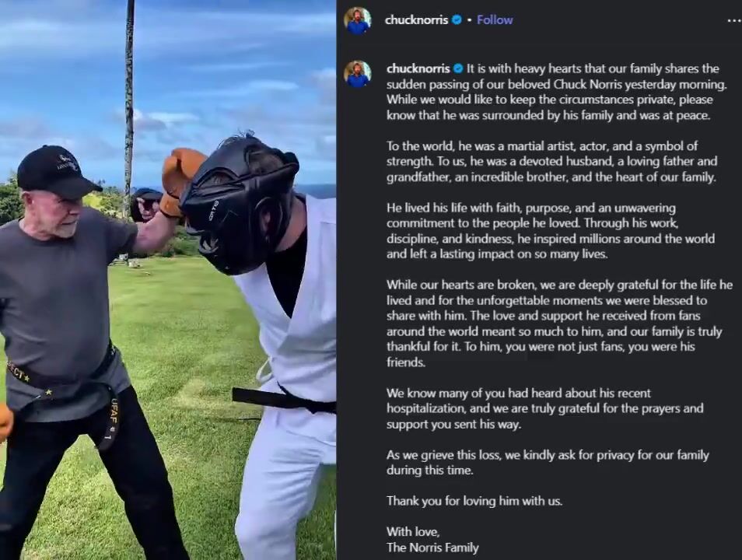Open chucknorris profile from caption username
Viewport: 742px width, 560px height.
[418, 68]
